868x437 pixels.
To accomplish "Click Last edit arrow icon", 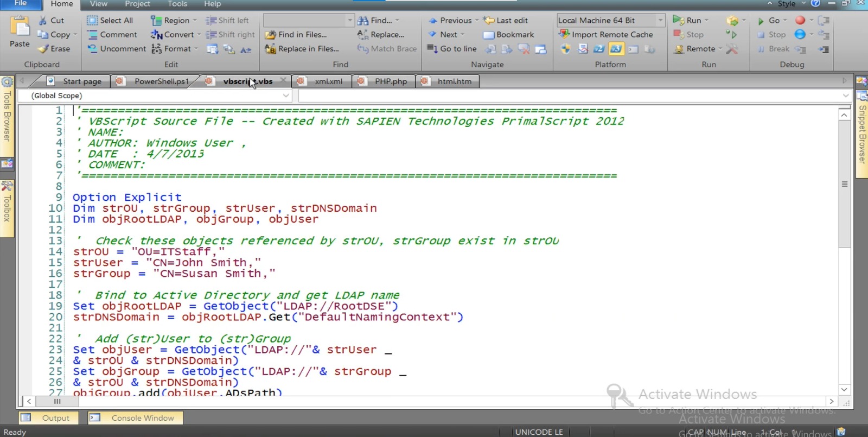I will 489,21.
